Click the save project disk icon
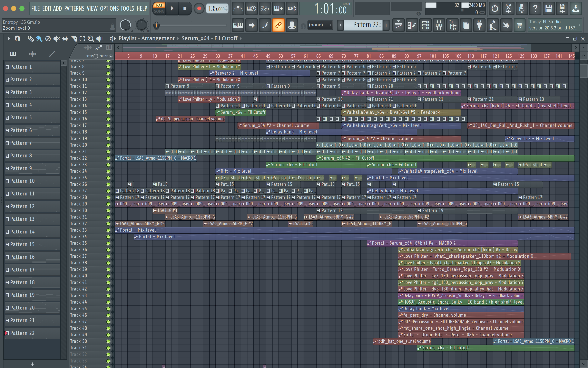 tap(549, 9)
